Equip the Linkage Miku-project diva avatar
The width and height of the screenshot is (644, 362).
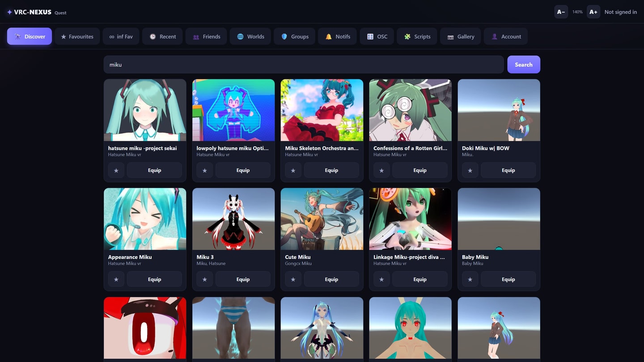[x=420, y=279]
